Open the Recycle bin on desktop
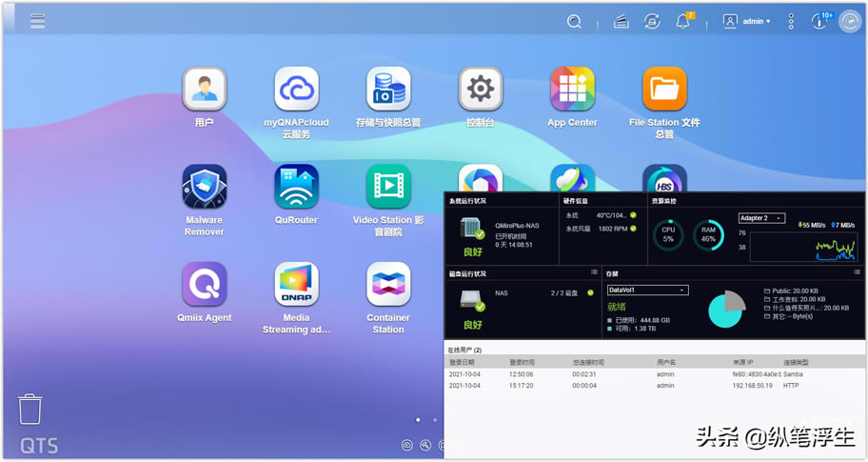The height and width of the screenshot is (462, 868). point(30,409)
